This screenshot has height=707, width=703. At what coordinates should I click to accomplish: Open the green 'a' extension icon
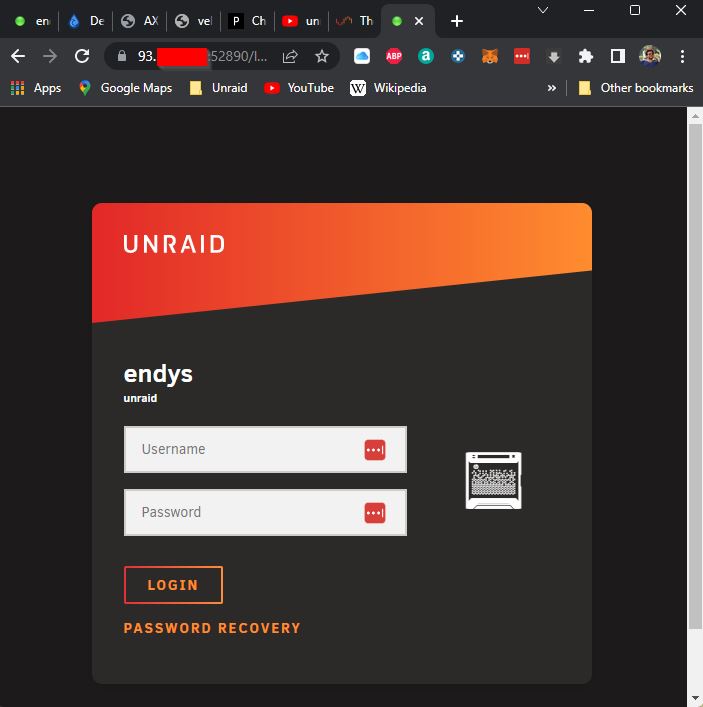click(x=425, y=56)
